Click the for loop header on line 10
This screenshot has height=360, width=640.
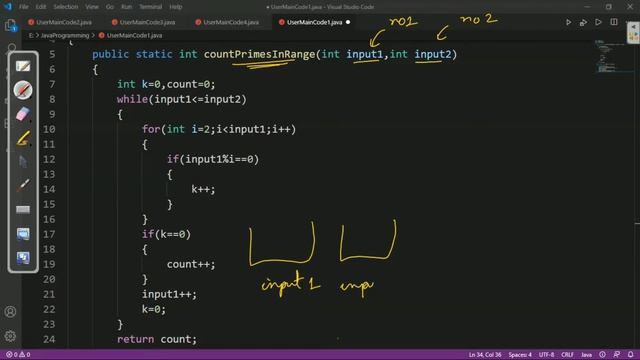[x=219, y=129]
